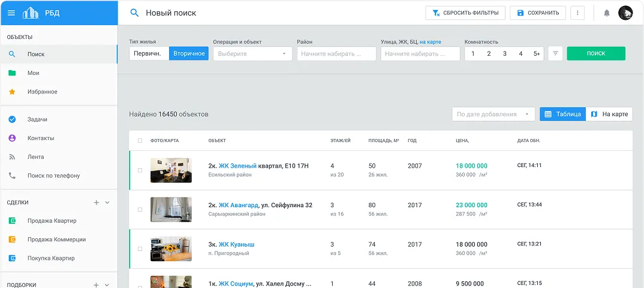Open Избранное with star icon

42,92
